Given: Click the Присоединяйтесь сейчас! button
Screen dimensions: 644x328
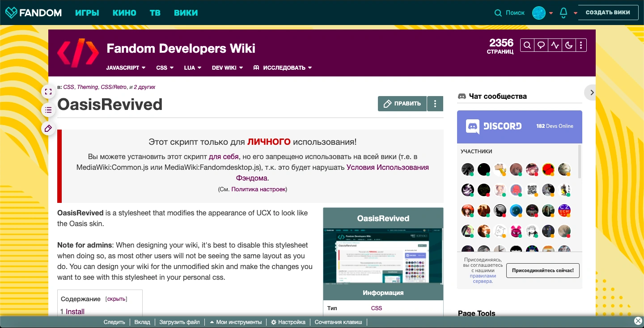Looking at the screenshot, I should (x=543, y=270).
